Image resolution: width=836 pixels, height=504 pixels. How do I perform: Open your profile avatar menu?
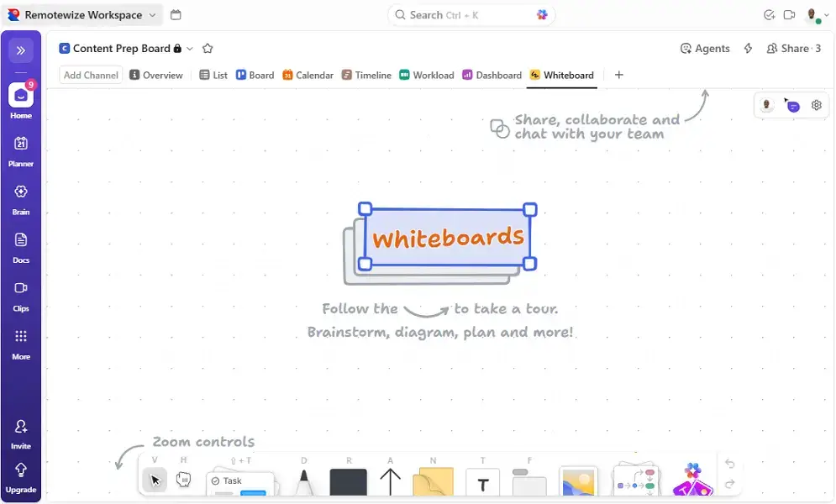[x=812, y=14]
